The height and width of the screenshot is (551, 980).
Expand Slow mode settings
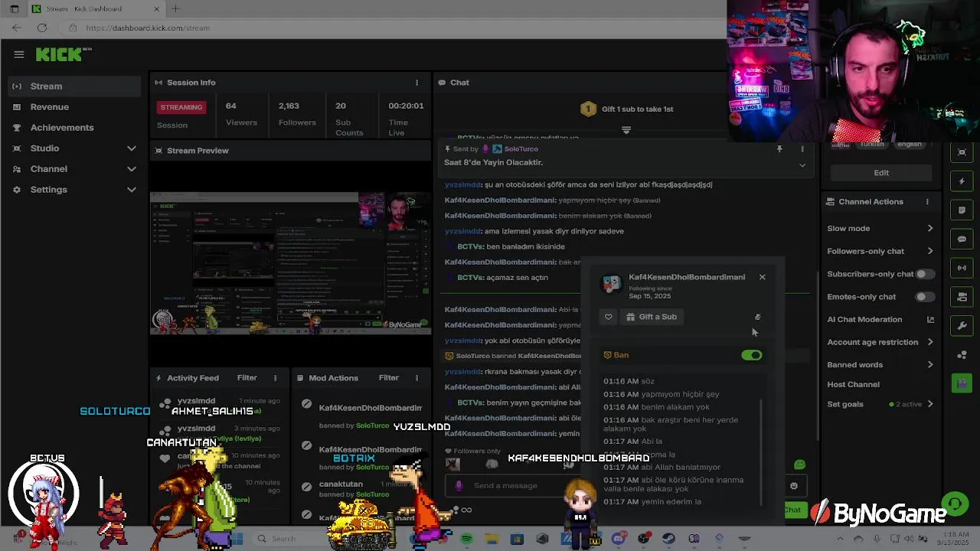[930, 229]
